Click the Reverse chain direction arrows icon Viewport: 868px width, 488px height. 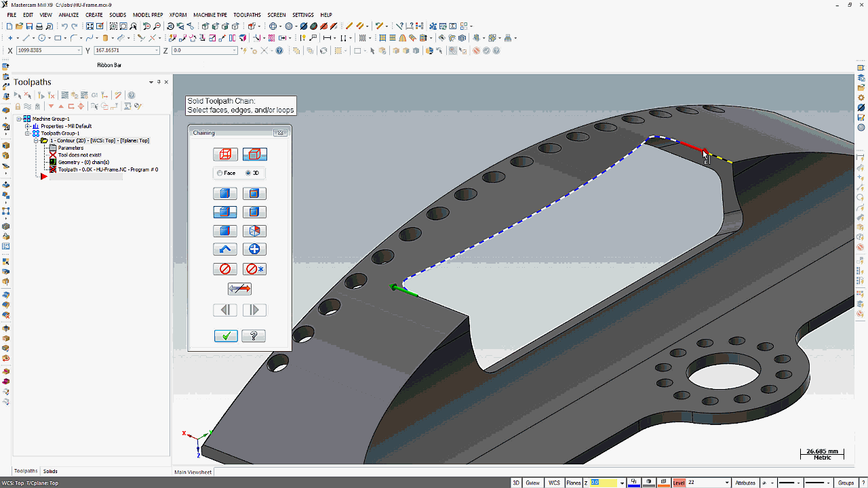tap(239, 289)
